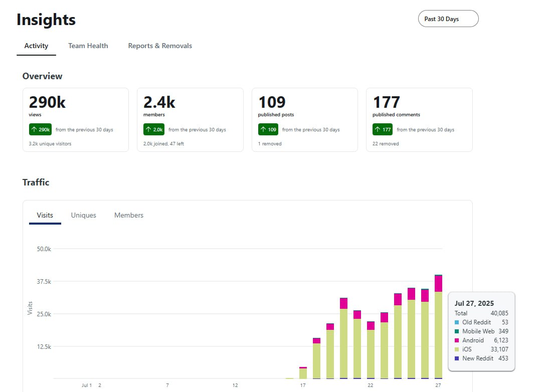
Task: Switch to the Team Health tab
Action: (88, 46)
